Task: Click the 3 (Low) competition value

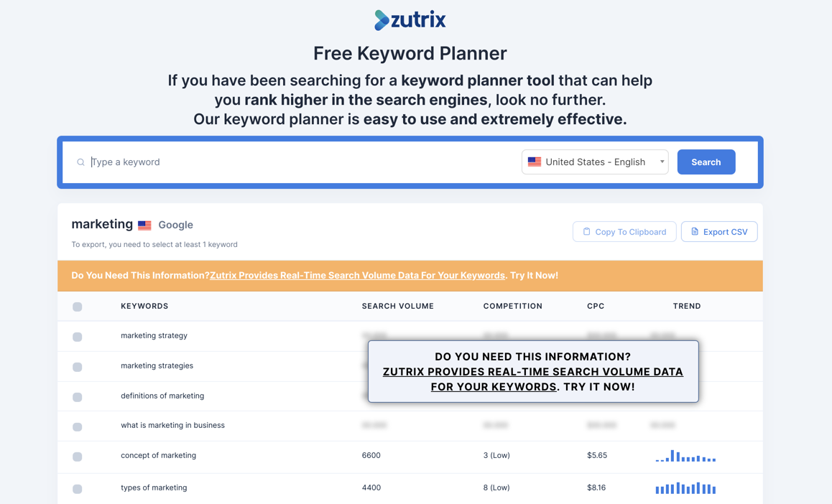Action: coord(496,455)
